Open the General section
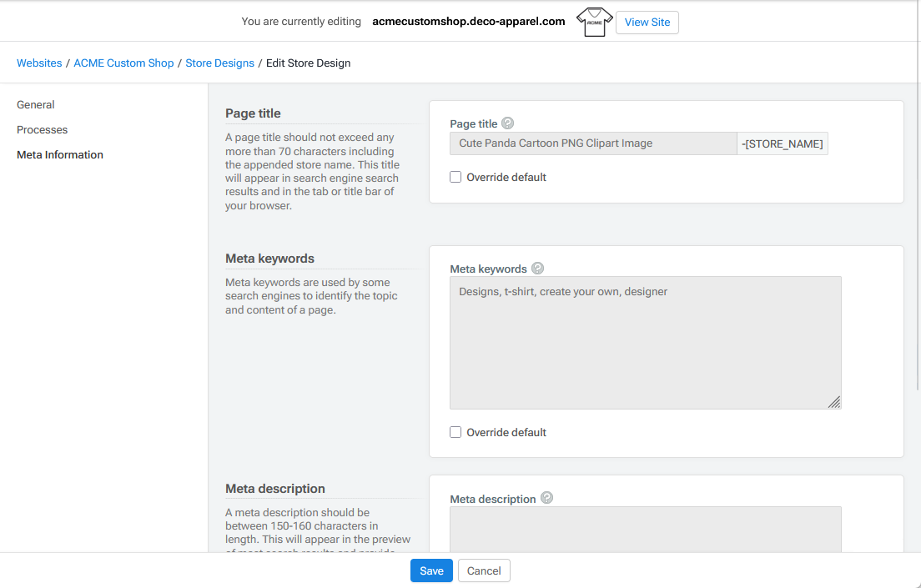This screenshot has width=921, height=588. pos(36,105)
